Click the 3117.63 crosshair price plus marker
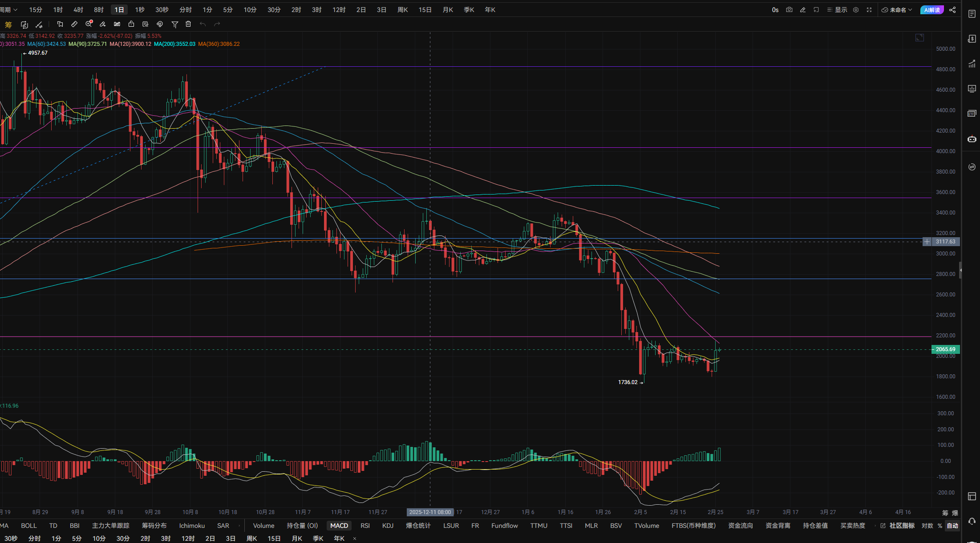The height and width of the screenshot is (543, 980). (x=927, y=242)
